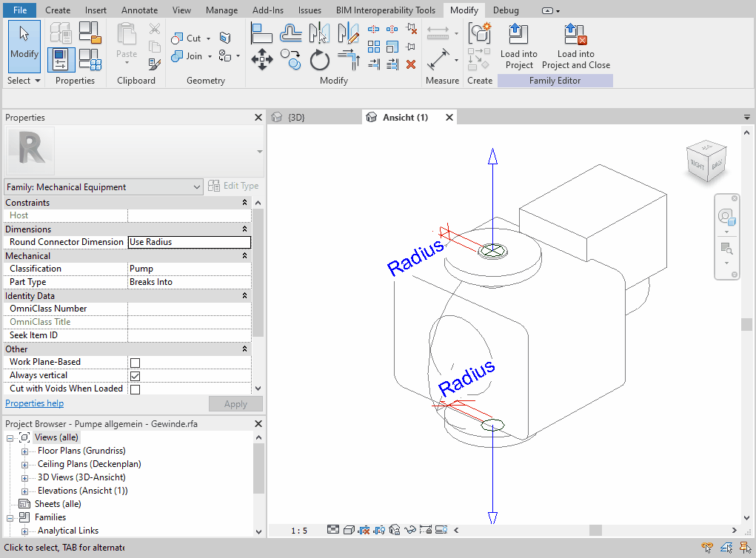
Task: Select the Offset tool
Action: click(291, 33)
